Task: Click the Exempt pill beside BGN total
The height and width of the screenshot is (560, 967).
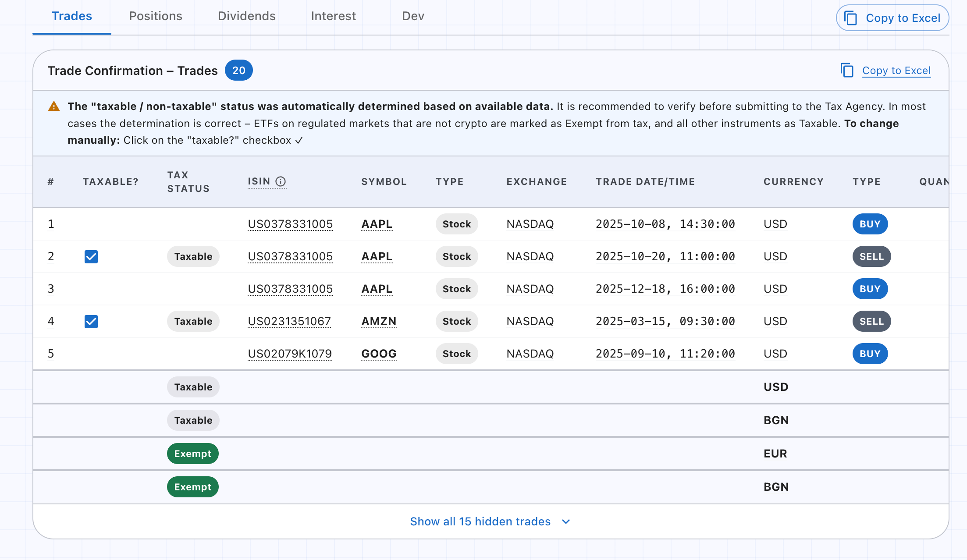Action: pyautogui.click(x=193, y=487)
